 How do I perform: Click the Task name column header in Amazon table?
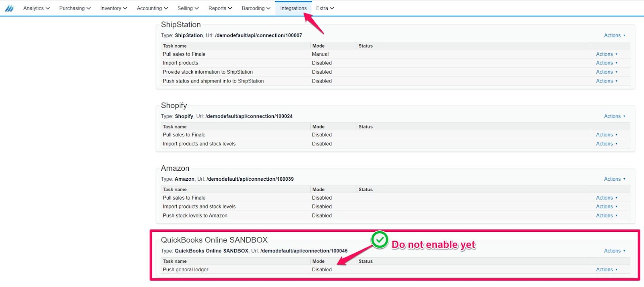point(175,190)
